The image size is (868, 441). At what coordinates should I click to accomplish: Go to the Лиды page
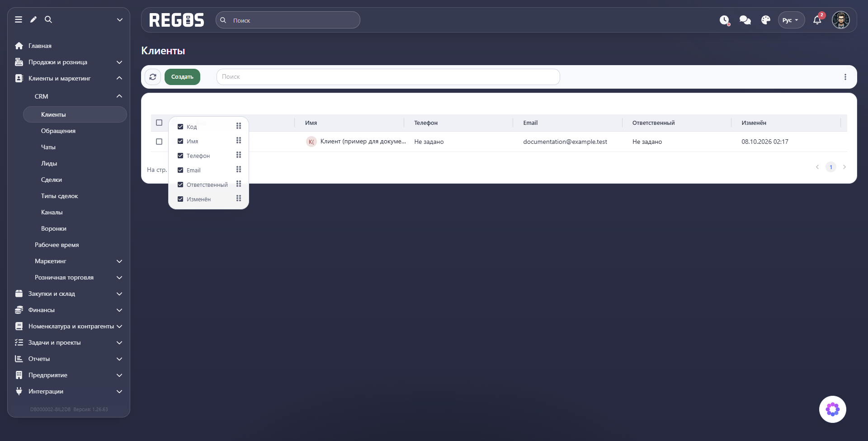point(49,164)
